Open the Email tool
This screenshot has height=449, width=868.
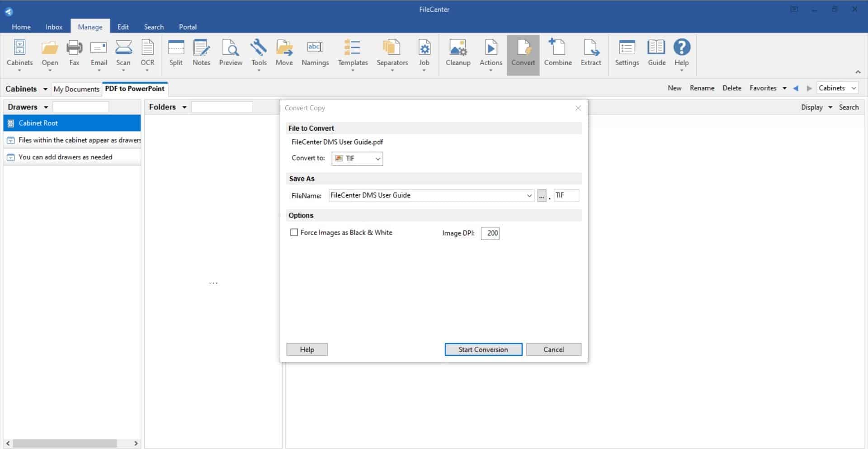tap(99, 54)
